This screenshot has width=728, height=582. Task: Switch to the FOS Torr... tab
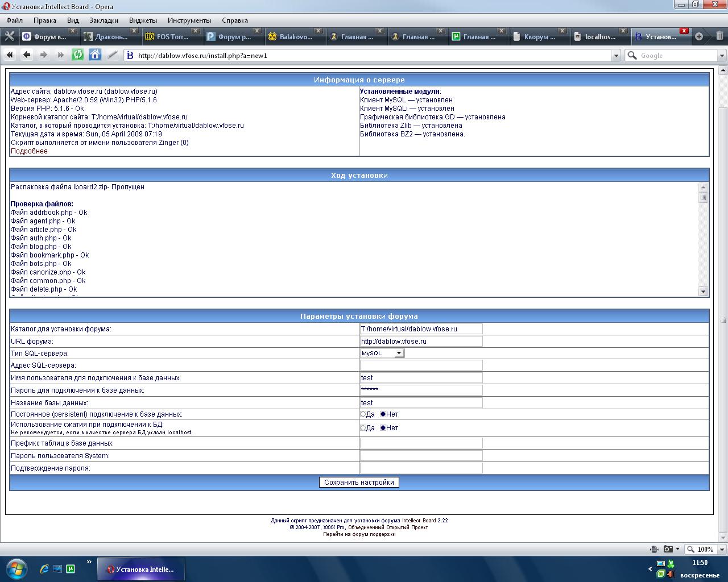[172, 37]
